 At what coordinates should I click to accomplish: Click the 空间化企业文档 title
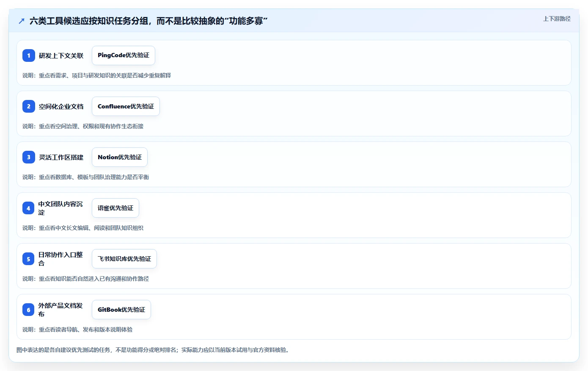click(x=61, y=106)
